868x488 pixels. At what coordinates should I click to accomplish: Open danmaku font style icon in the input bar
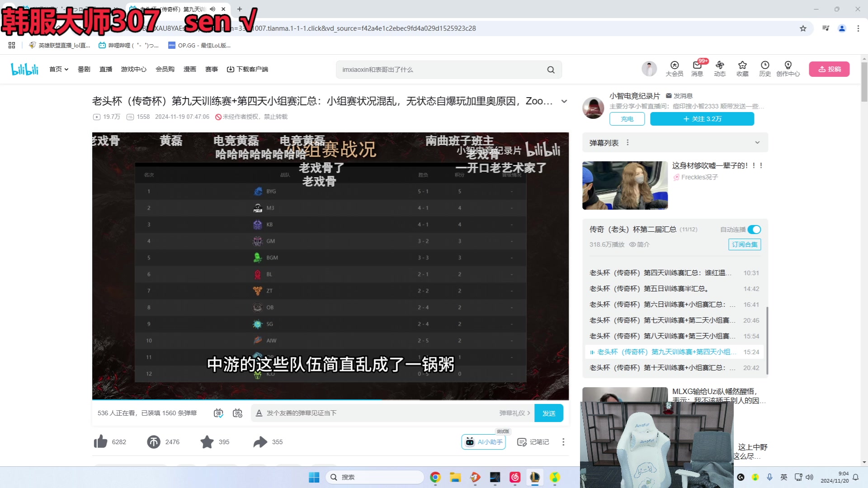(259, 413)
